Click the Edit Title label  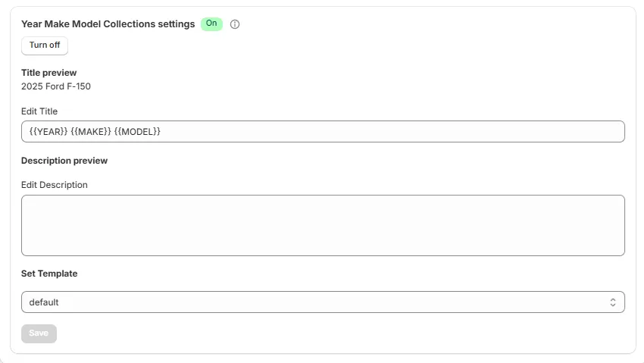[x=39, y=111]
